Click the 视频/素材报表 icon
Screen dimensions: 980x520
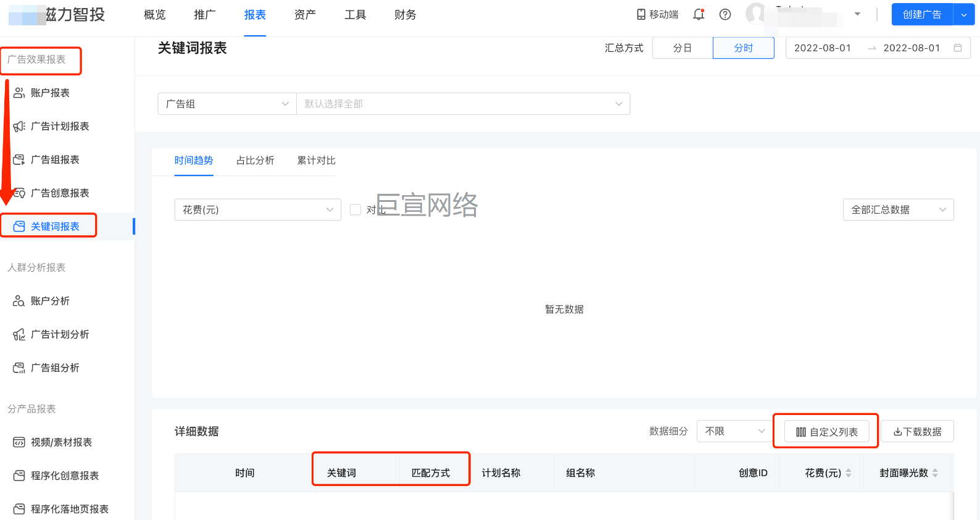tap(19, 442)
